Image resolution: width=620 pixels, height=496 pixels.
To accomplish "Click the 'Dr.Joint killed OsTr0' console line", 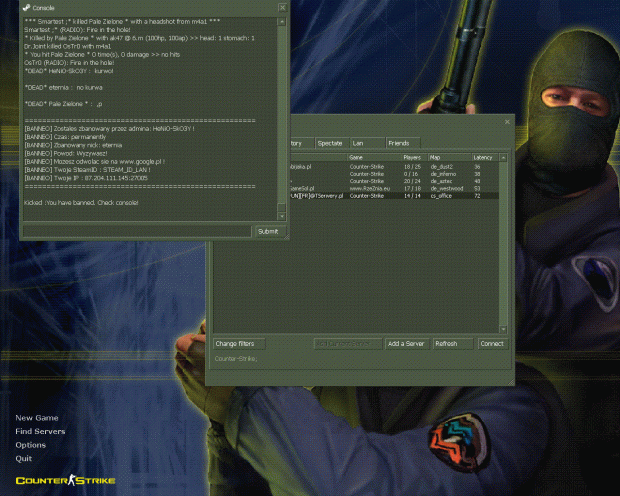I will click(68, 46).
